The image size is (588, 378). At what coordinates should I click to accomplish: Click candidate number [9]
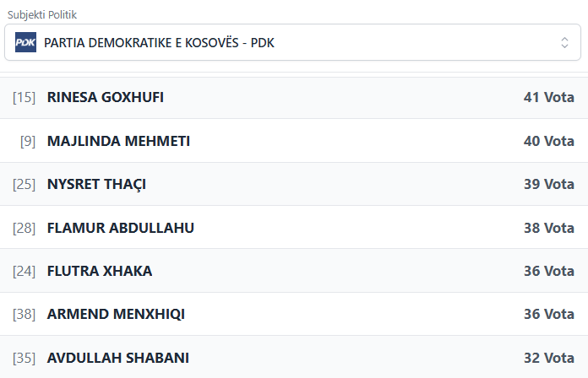pyautogui.click(x=27, y=141)
